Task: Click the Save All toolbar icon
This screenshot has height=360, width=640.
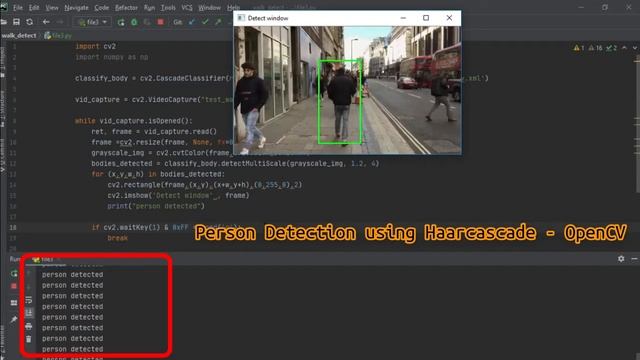Action: click(16, 22)
